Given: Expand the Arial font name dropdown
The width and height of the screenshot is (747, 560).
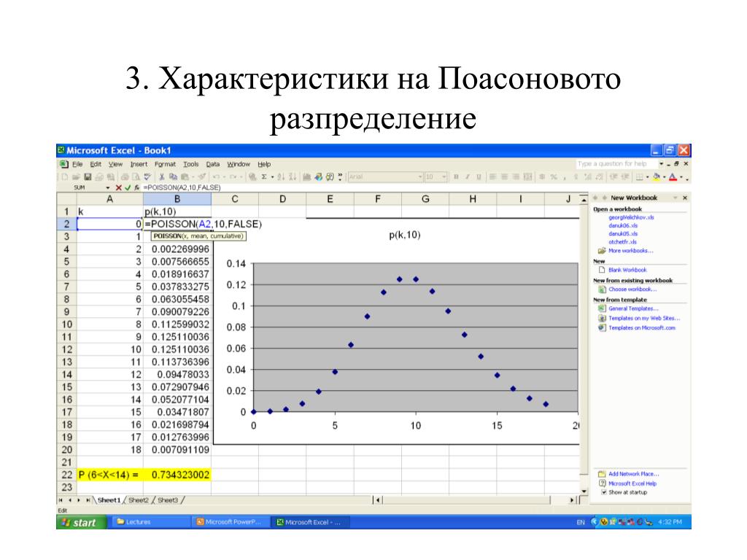Looking at the screenshot, I should coord(420,176).
